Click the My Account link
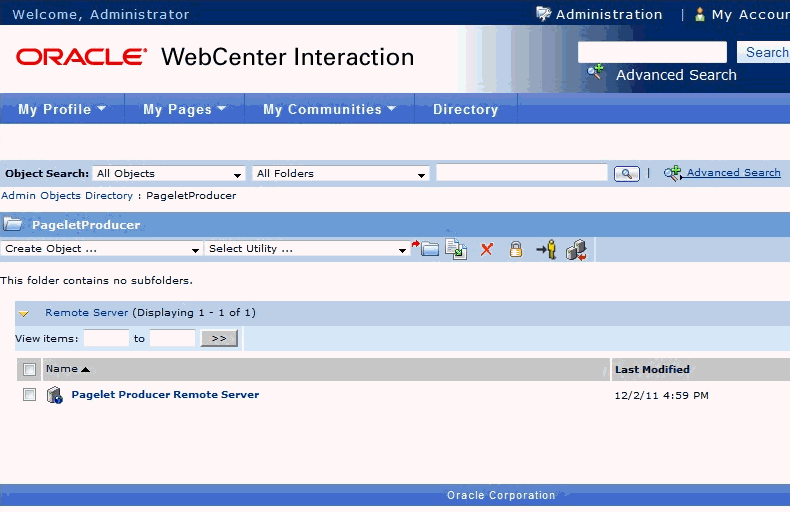790x512 pixels. [x=751, y=15]
